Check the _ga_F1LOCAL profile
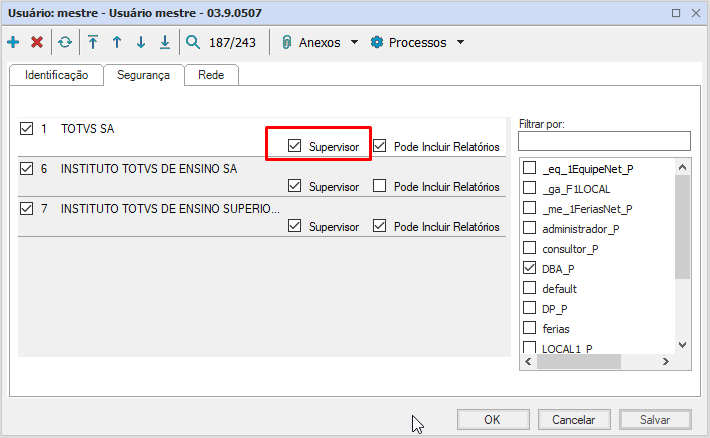This screenshot has width=710, height=438. coord(529,188)
